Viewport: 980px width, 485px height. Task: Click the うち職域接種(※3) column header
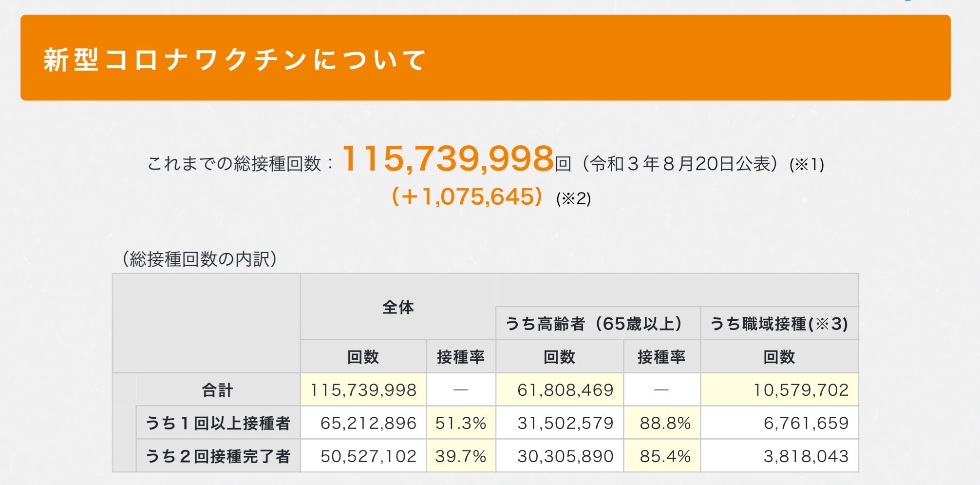(x=779, y=324)
